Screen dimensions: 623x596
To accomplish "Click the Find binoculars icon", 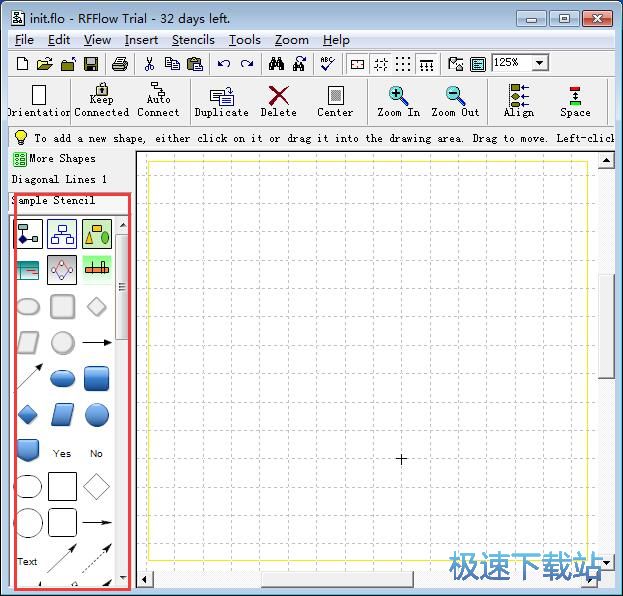I will (277, 64).
